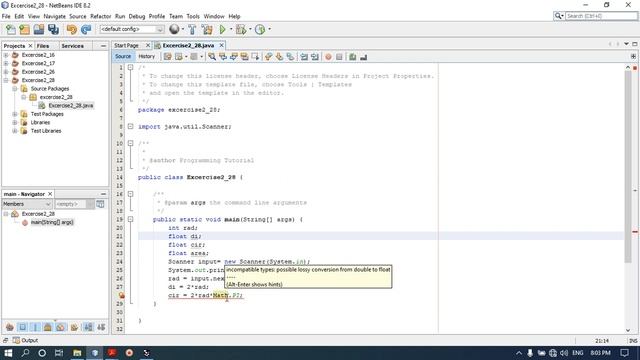This screenshot has height=360, width=640.
Task: Expand the Excercise2_17 project node
Action: coord(6,63)
